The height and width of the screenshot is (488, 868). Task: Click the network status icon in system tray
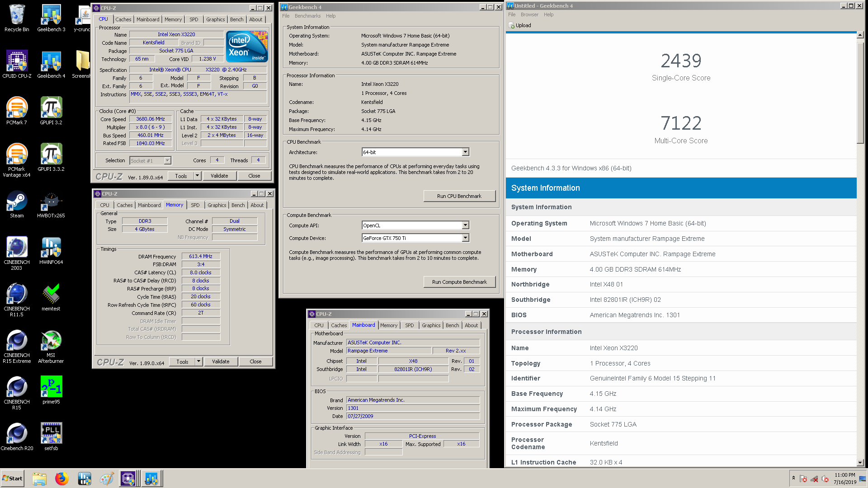pos(814,479)
